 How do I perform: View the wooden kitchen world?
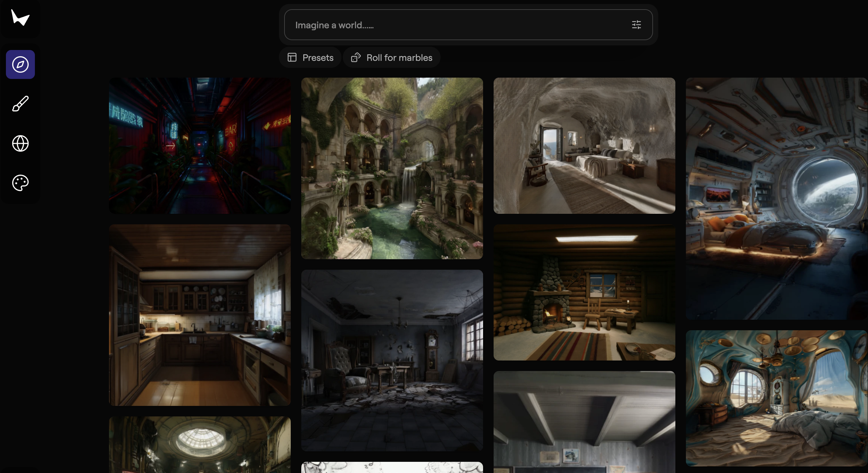(200, 315)
